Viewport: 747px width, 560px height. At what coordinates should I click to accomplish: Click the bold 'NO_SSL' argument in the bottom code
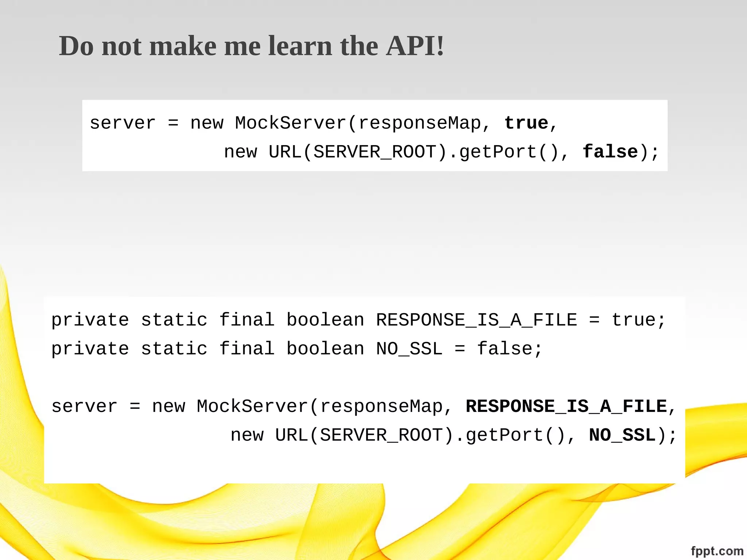point(622,435)
